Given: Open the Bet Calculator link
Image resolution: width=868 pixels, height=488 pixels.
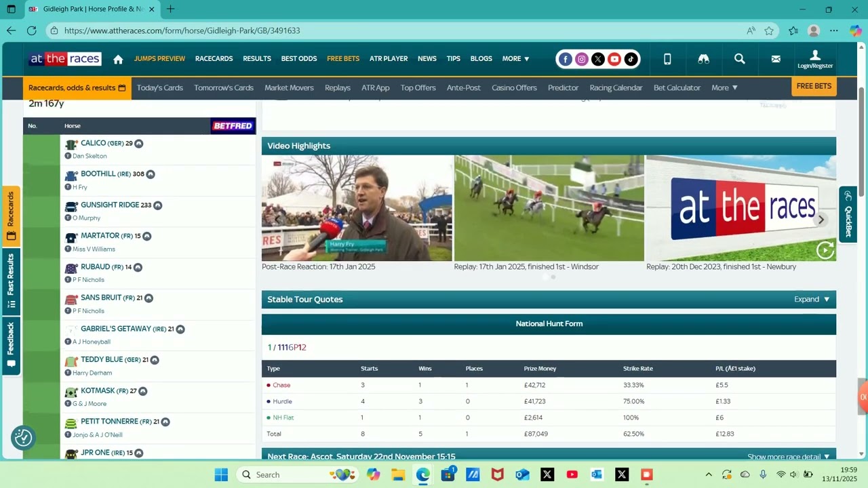Looking at the screenshot, I should pos(677,87).
